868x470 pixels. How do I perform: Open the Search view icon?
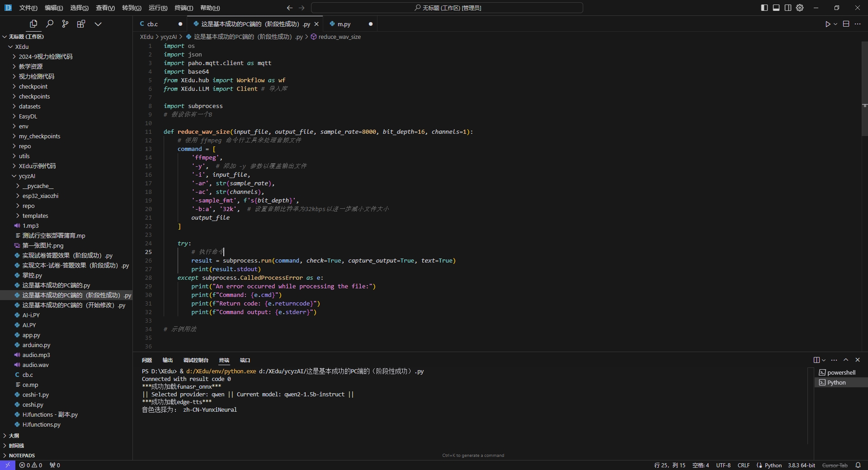pos(50,24)
